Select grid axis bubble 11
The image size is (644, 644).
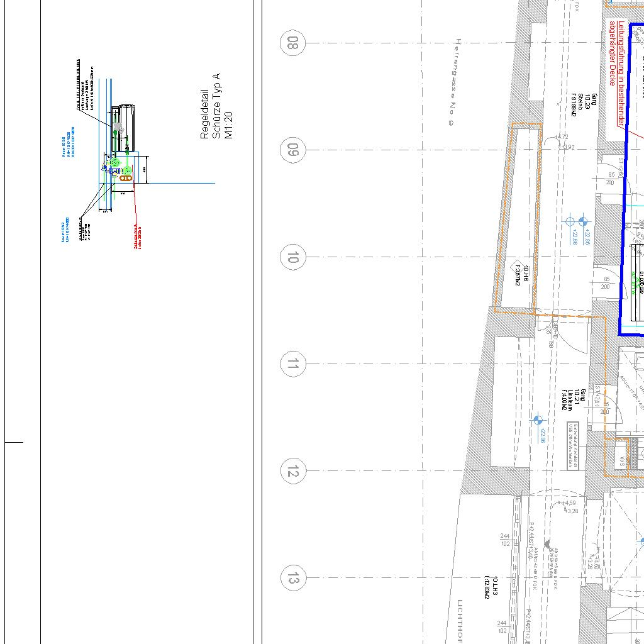(x=292, y=364)
